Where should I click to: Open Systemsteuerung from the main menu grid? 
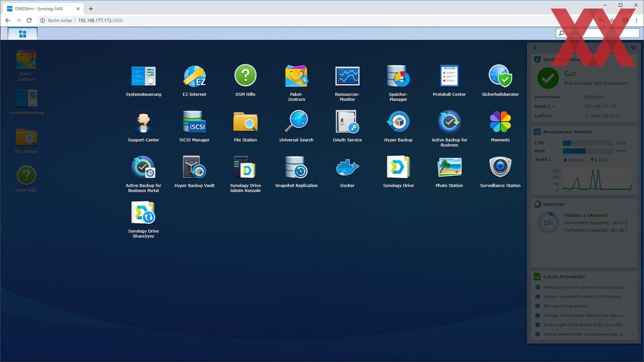click(143, 76)
